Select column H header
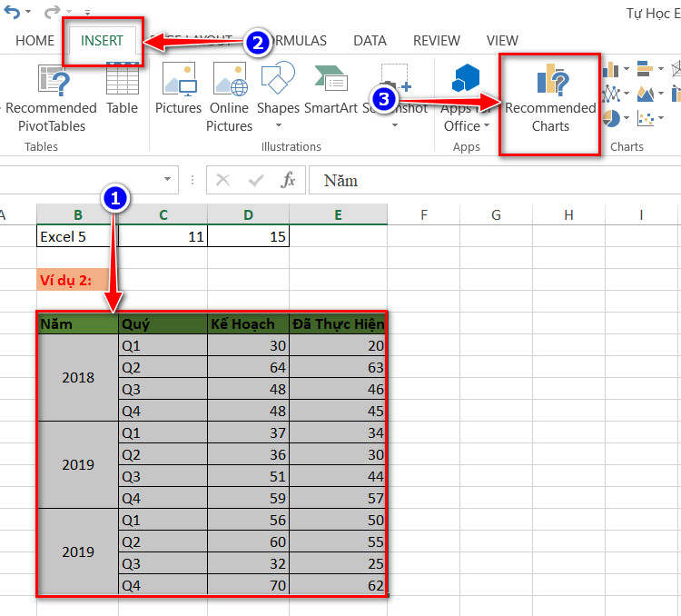Viewport: 681px width, 616px height. pos(568,214)
